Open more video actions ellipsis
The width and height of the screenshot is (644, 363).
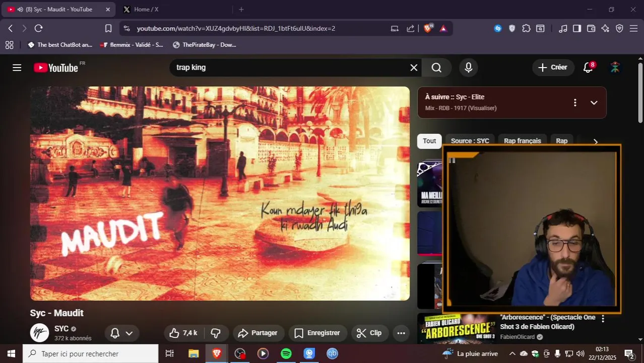click(401, 333)
